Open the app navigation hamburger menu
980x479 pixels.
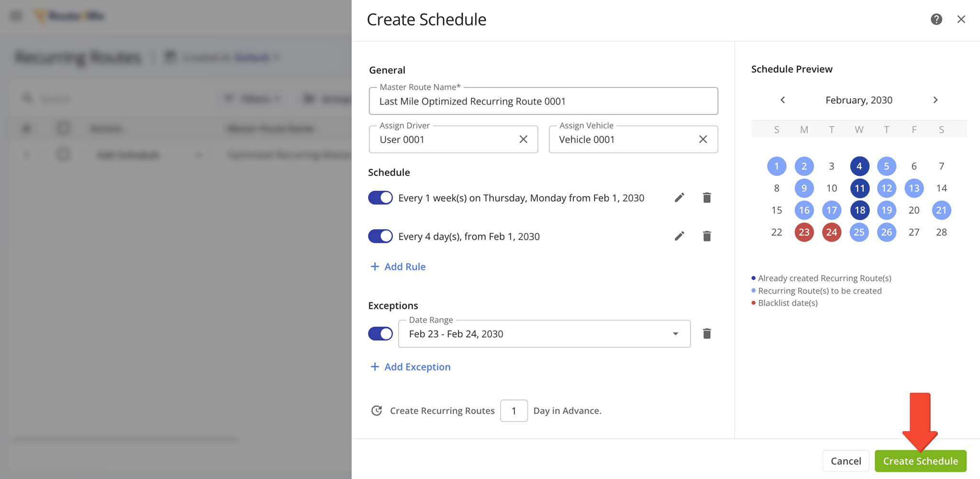pyautogui.click(x=15, y=15)
